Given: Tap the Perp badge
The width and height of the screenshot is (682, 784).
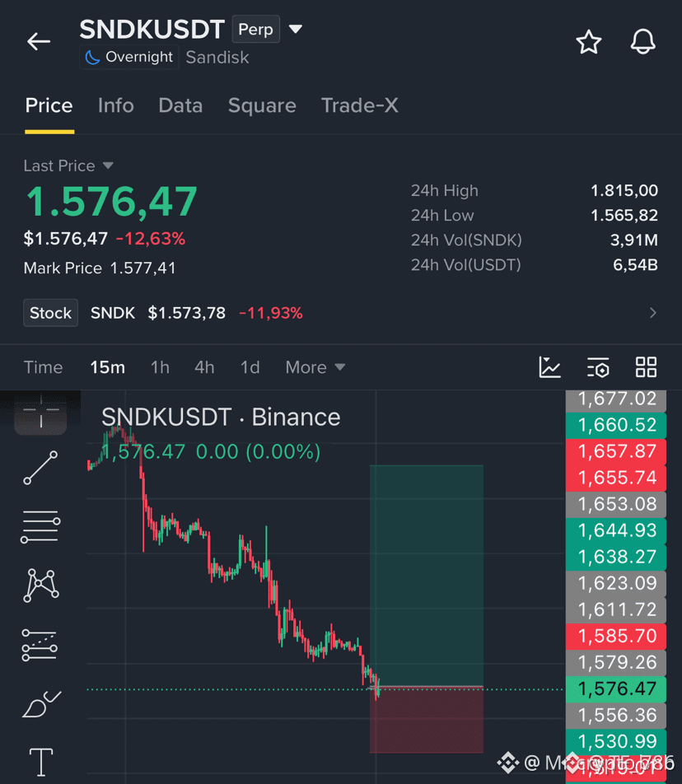Looking at the screenshot, I should pos(255,30).
